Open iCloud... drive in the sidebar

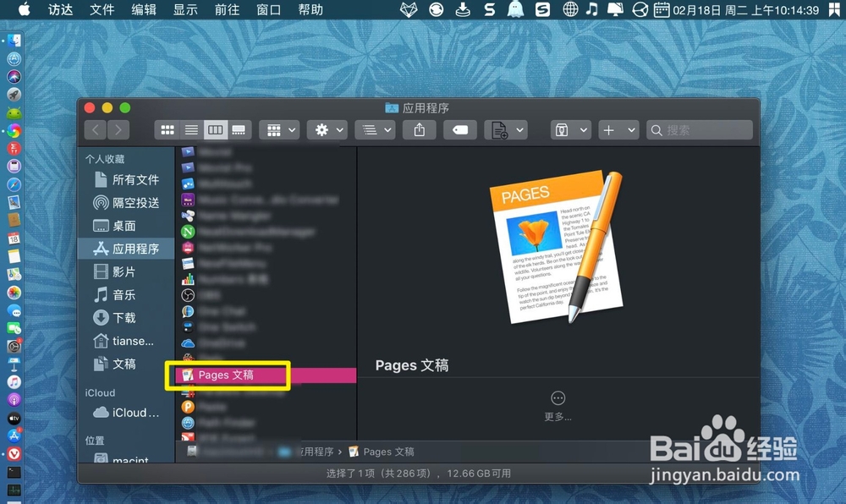[126, 413]
